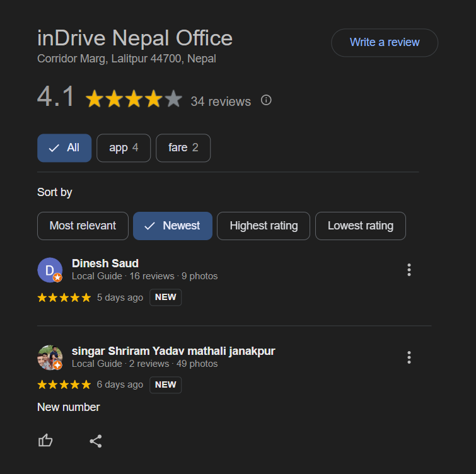Click Dinesh Saud's Local Guide details line
Viewport: 476px width, 474px height.
click(x=145, y=276)
